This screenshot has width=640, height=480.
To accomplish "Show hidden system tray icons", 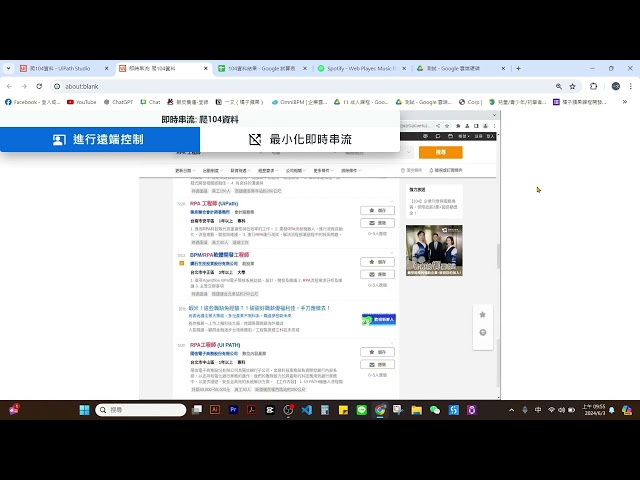I will (x=511, y=410).
